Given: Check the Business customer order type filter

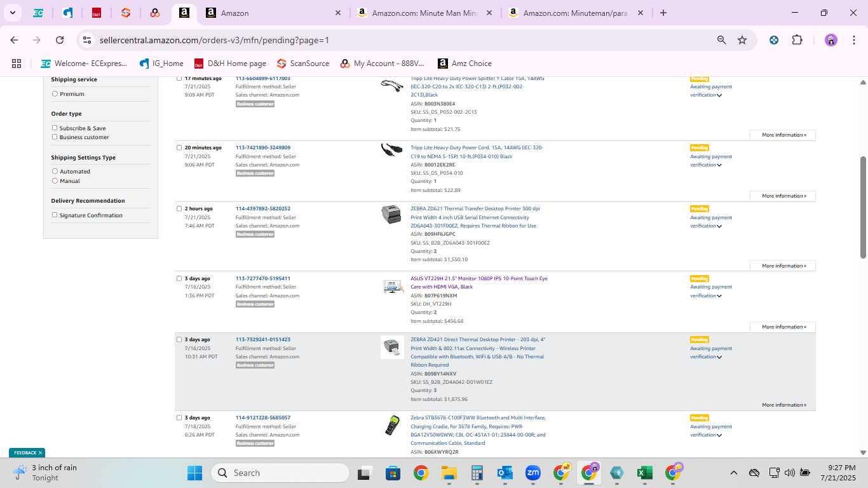Looking at the screenshot, I should tap(55, 137).
